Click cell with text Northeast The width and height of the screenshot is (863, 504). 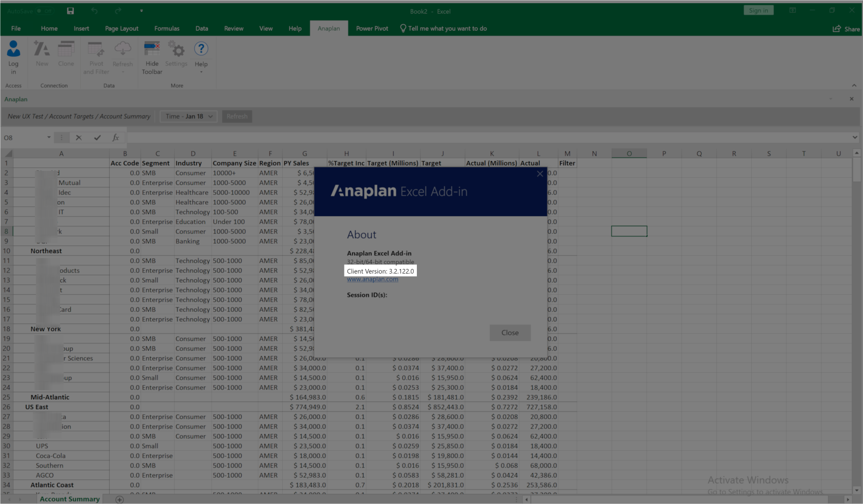tap(61, 251)
